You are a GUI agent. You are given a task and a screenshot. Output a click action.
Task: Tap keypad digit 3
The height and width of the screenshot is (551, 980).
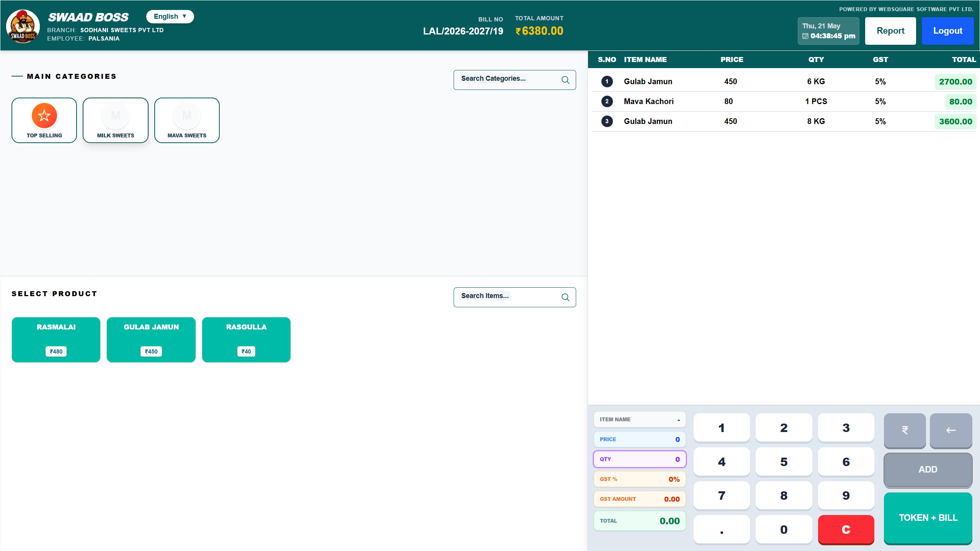(x=846, y=428)
